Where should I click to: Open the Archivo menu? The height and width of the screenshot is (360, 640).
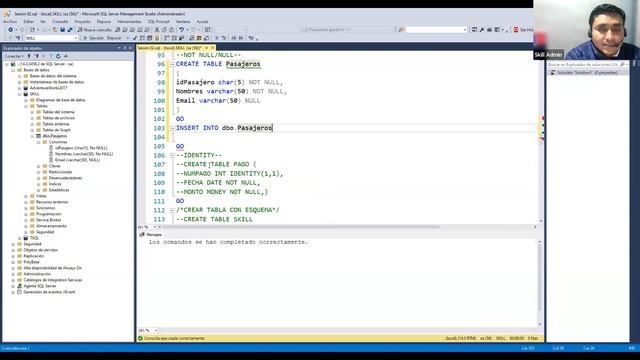(10, 22)
